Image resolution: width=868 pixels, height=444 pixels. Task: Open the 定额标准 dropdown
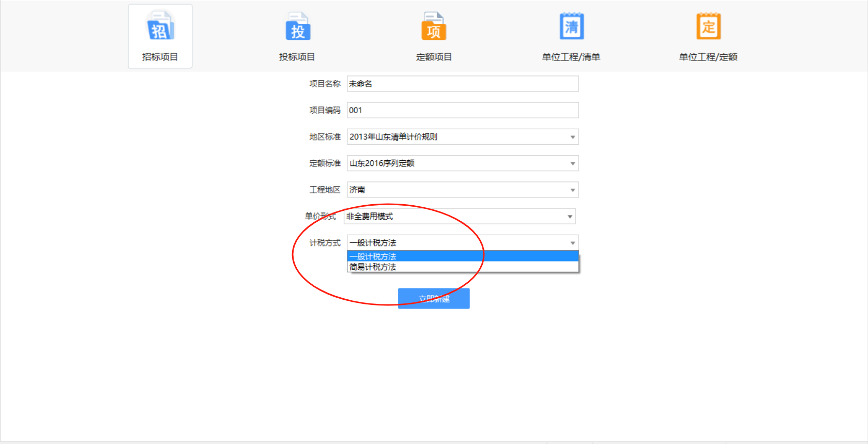coord(463,163)
